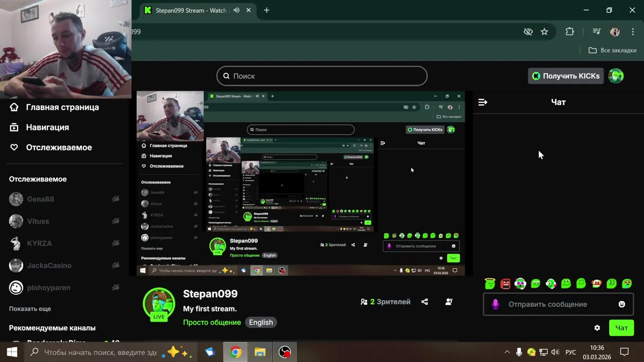Open the Stepan099 channel name link
This screenshot has height=362, width=644.
coord(210,294)
